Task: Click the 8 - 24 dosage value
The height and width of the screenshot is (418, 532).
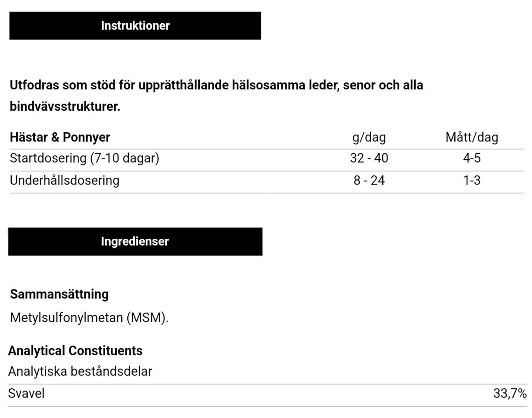Action: point(369,181)
